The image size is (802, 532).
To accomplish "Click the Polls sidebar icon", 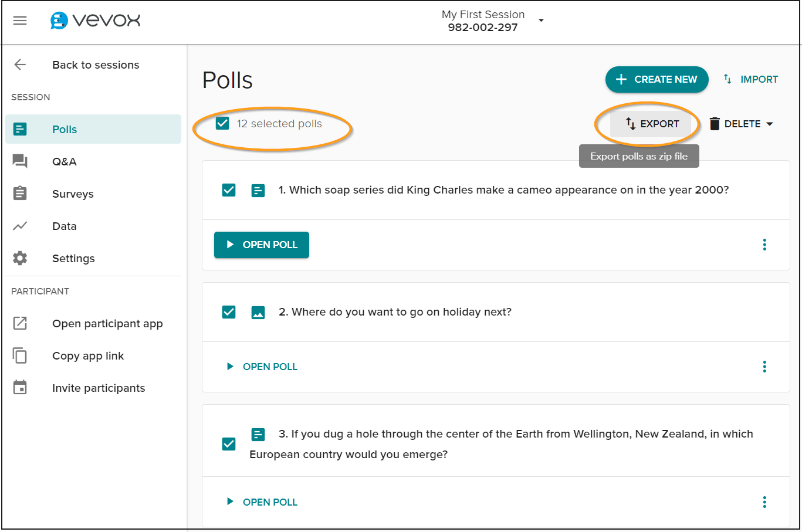I will point(20,129).
